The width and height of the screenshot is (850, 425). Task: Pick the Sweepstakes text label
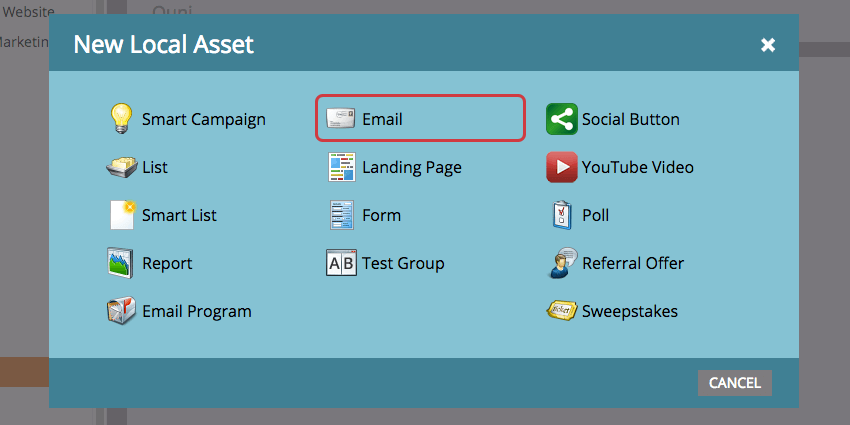[x=630, y=312]
